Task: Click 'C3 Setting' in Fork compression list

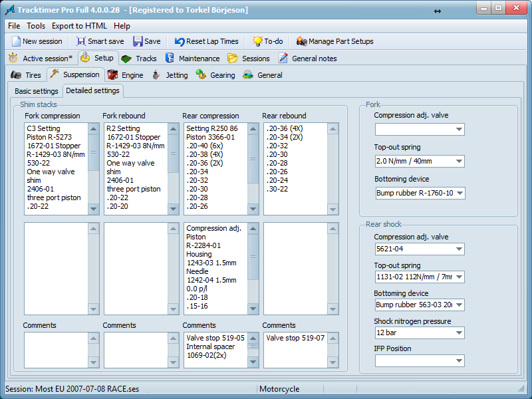Action: point(43,128)
